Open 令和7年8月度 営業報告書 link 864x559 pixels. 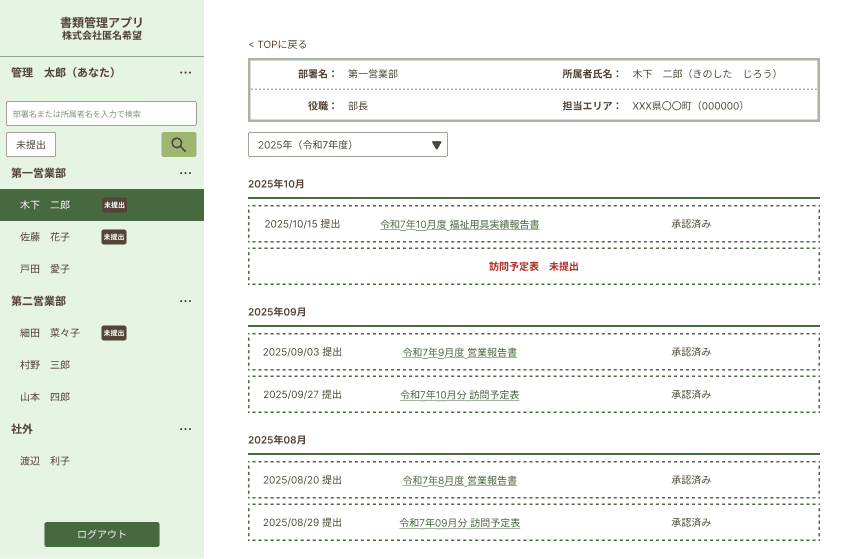point(459,480)
